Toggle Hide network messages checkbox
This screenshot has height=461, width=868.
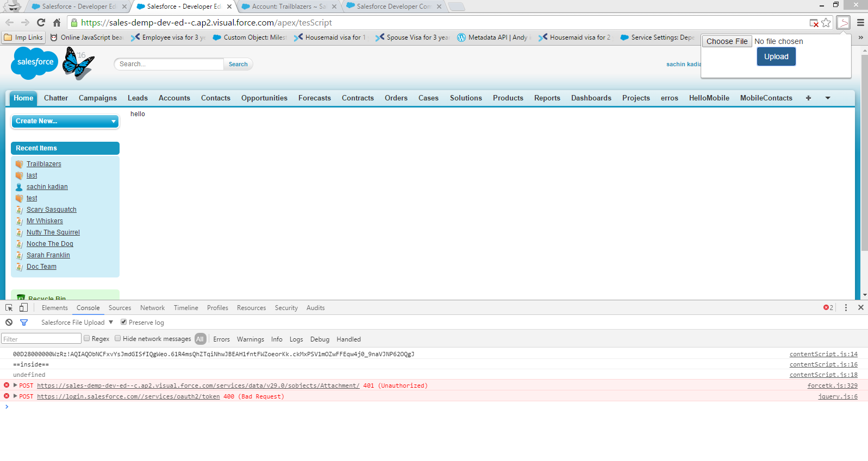[x=117, y=338]
